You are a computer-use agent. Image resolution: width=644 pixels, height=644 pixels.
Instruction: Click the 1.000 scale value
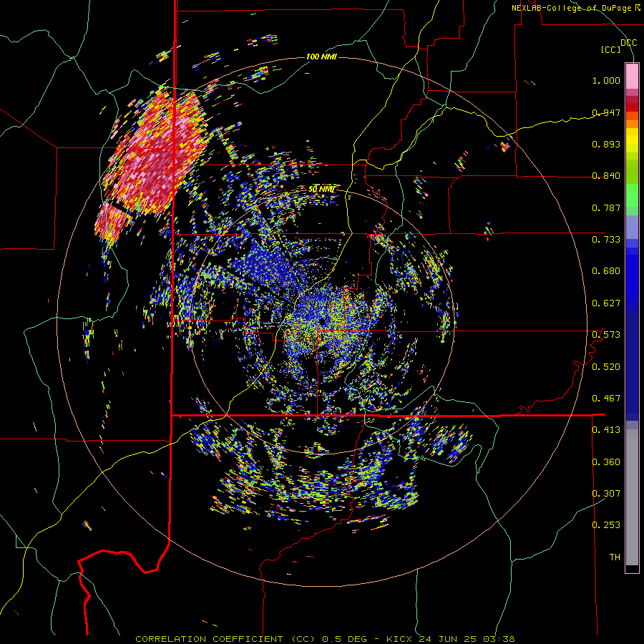pos(606,80)
